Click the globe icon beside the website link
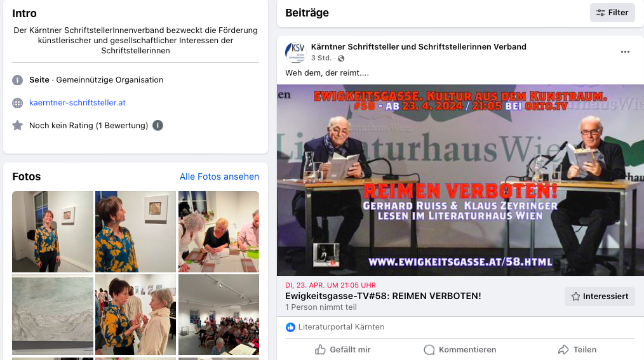 tap(17, 103)
